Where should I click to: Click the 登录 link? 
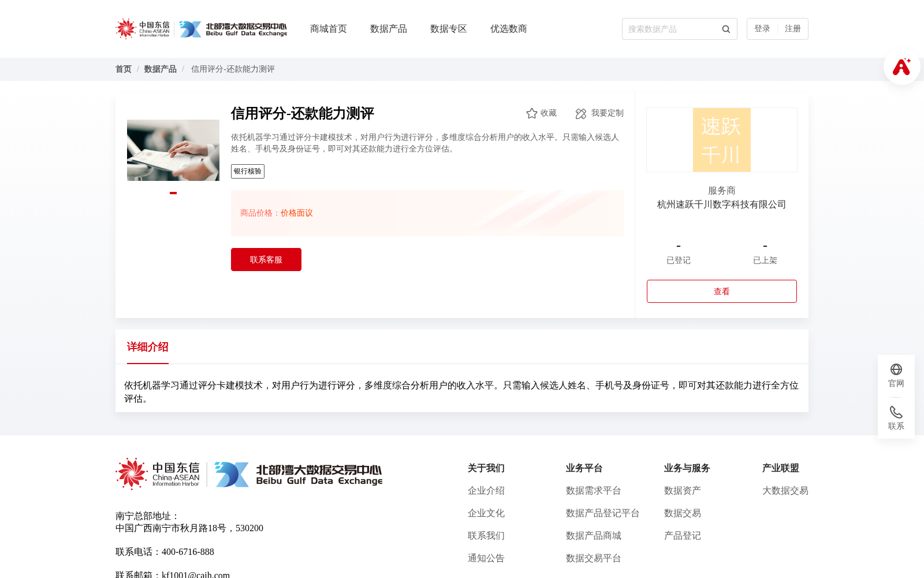point(762,29)
